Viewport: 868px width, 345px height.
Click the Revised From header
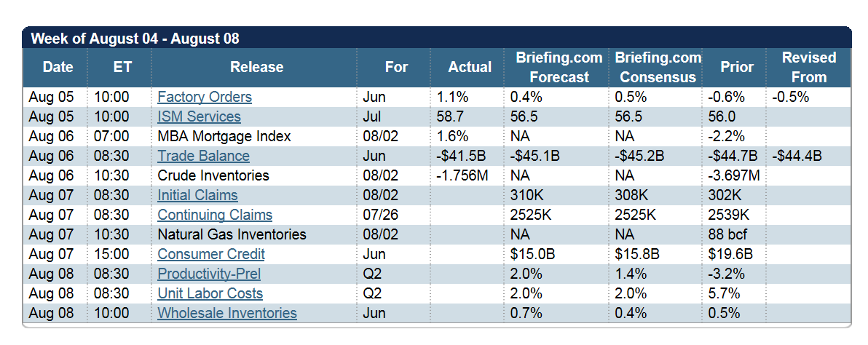click(808, 67)
